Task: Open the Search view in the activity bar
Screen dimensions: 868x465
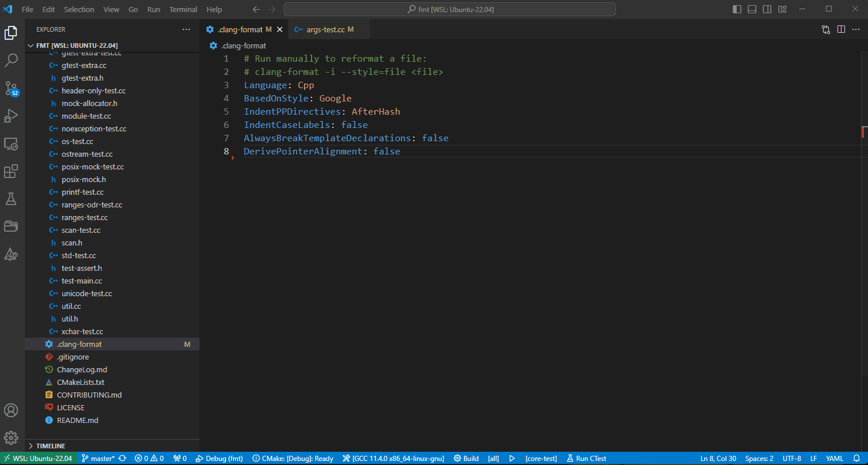Action: pyautogui.click(x=11, y=60)
